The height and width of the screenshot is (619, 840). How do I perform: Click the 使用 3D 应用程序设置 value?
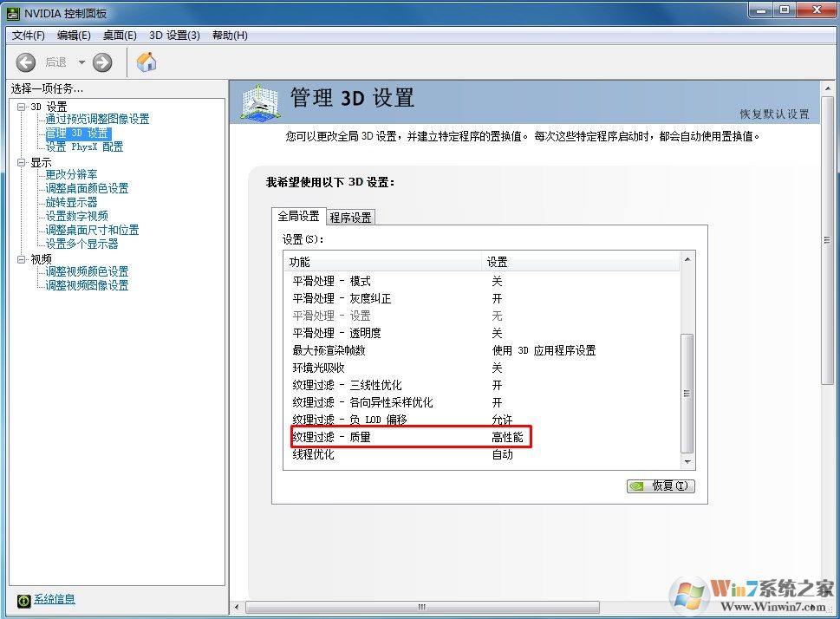(544, 350)
